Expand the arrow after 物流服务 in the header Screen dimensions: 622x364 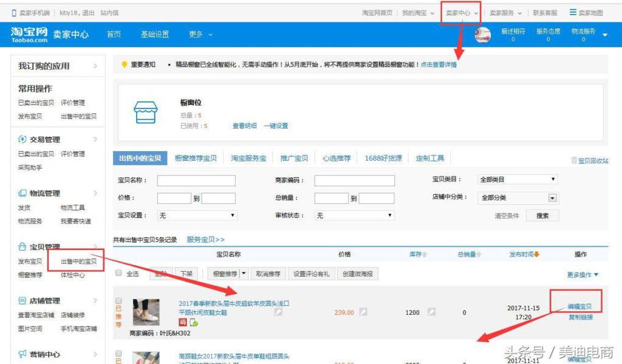pos(605,35)
